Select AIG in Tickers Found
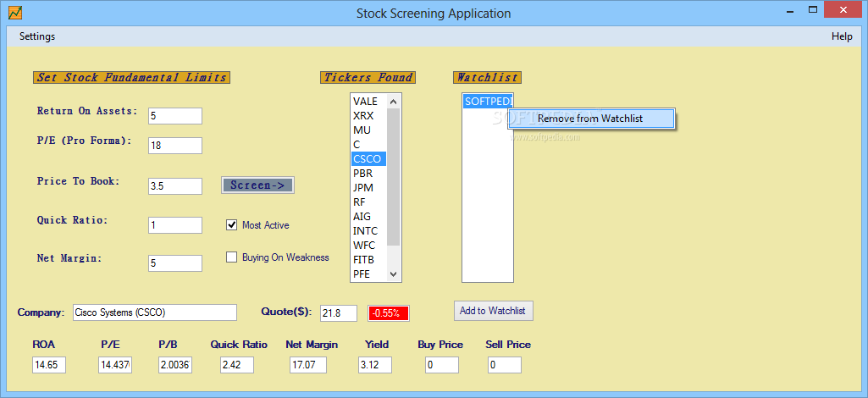This screenshot has height=398, width=868. click(x=368, y=217)
